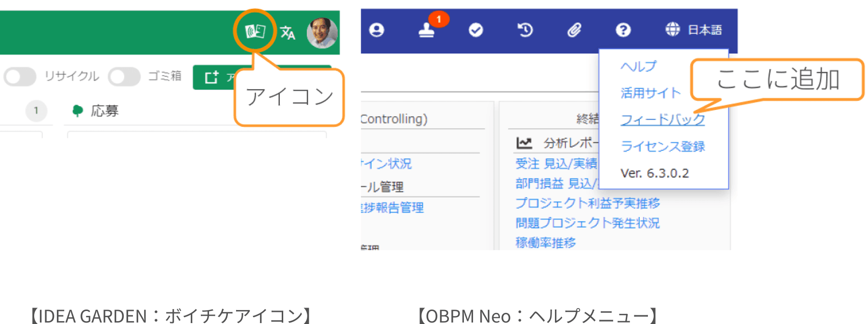The width and height of the screenshot is (868, 324).
Task: Open the approval stamp icon with notification badge
Action: (427, 30)
